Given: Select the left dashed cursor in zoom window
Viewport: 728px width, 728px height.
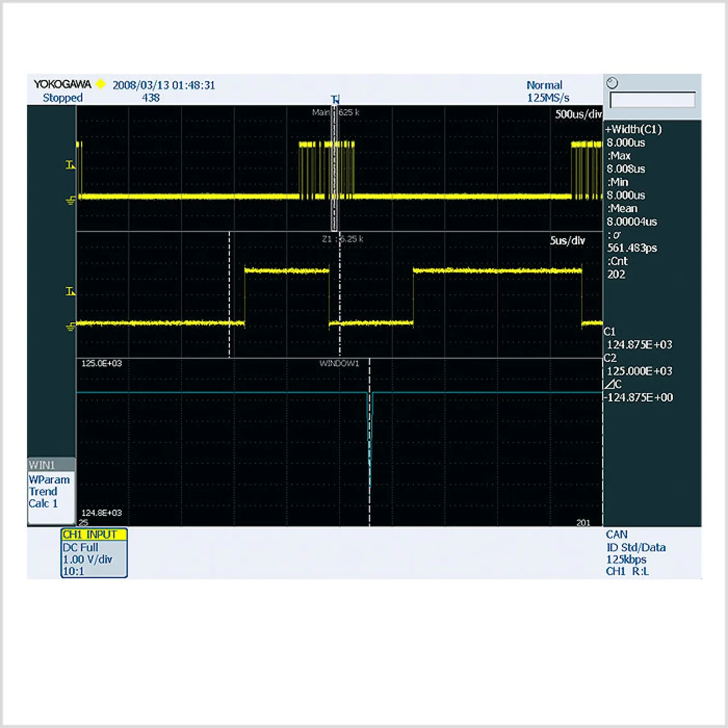Looking at the screenshot, I should pyautogui.click(x=230, y=296).
